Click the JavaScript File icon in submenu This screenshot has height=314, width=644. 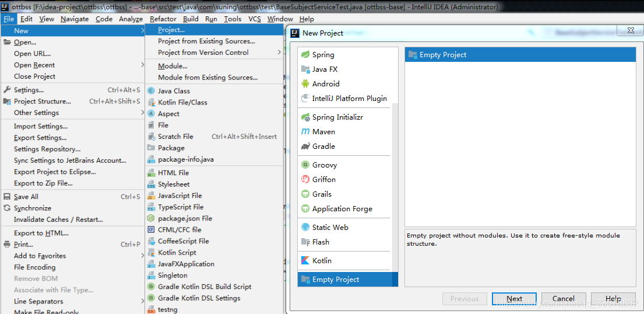(151, 196)
